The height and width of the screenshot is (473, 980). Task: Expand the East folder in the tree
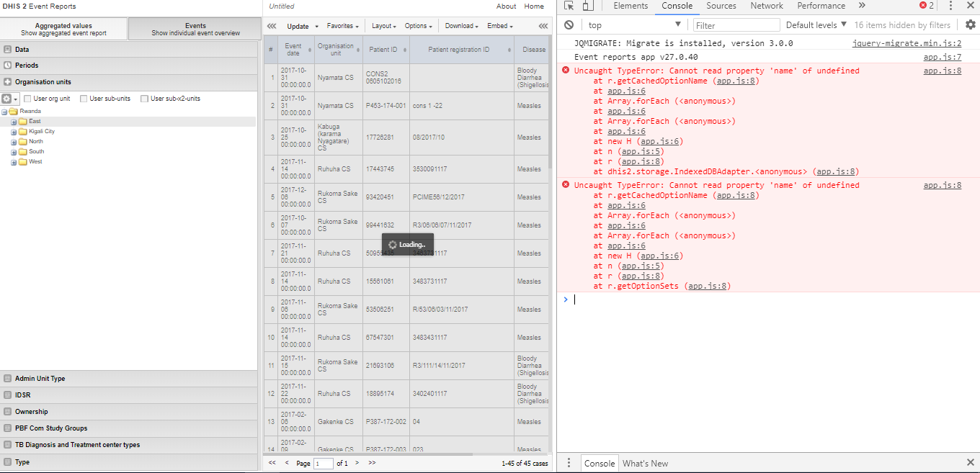pos(14,122)
